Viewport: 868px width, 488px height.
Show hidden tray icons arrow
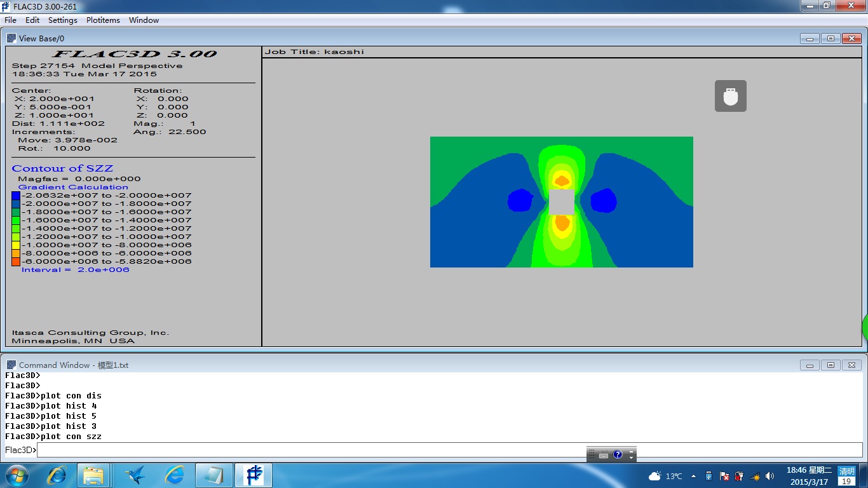(x=693, y=476)
